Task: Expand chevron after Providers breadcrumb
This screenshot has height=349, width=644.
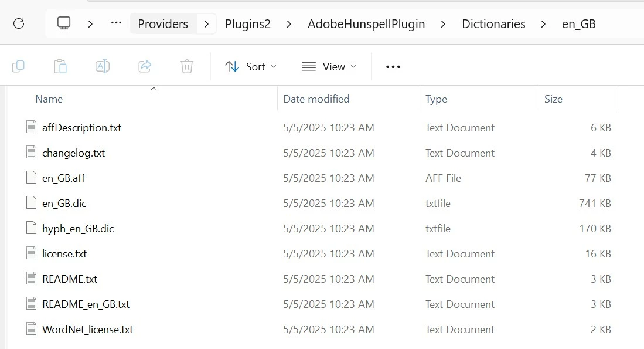Action: point(206,24)
